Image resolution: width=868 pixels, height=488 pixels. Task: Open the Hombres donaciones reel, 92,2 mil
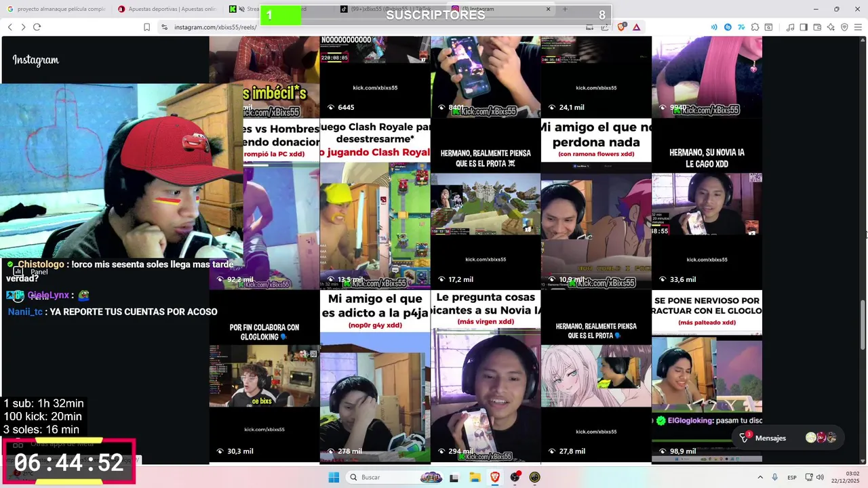pyautogui.click(x=281, y=204)
